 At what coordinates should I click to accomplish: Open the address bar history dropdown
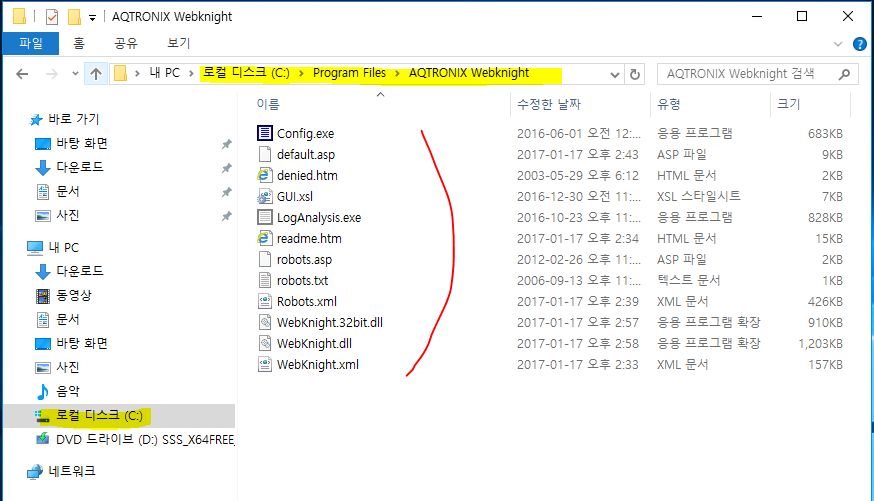pyautogui.click(x=615, y=74)
